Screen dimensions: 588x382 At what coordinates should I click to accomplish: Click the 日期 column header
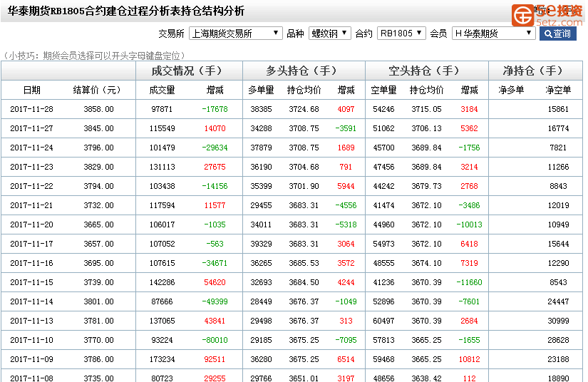tap(32, 90)
